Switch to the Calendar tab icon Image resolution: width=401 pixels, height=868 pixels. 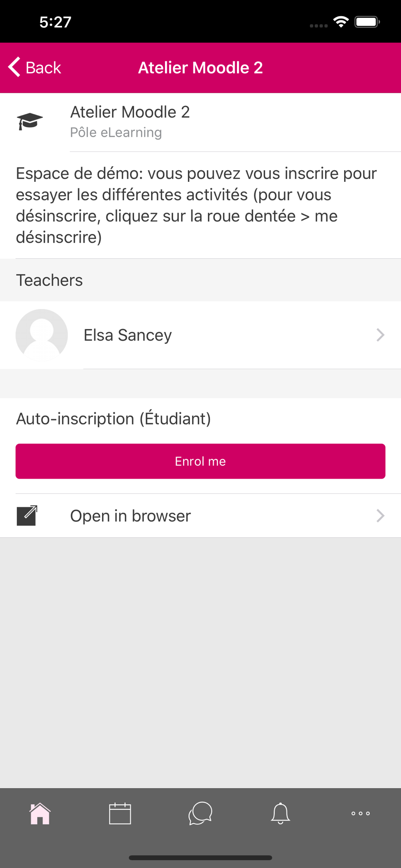[x=120, y=813]
